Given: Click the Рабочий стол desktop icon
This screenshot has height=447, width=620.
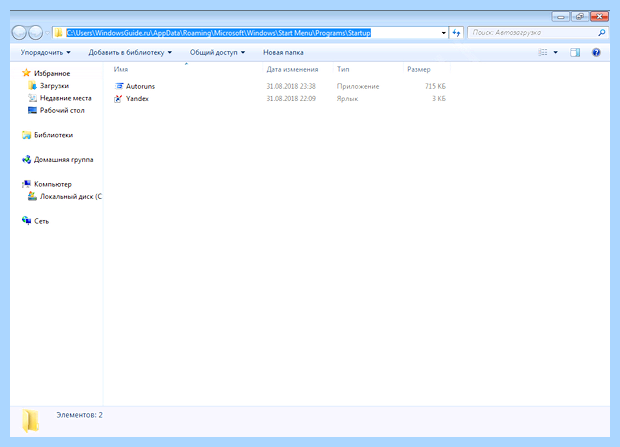Looking at the screenshot, I should [32, 110].
